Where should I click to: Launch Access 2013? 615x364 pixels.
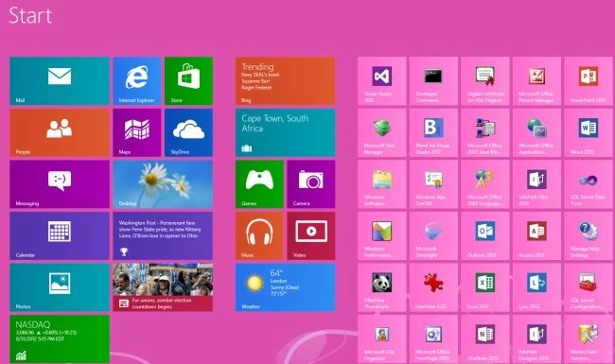(x=536, y=235)
